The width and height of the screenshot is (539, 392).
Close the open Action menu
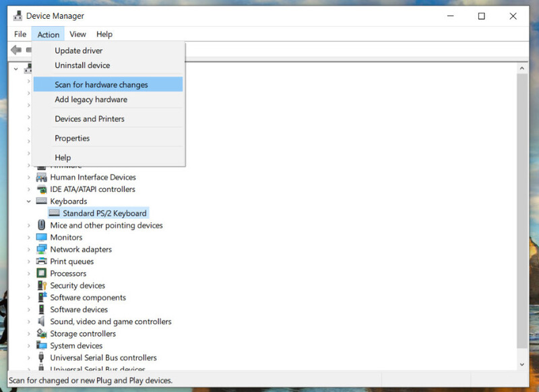coord(48,34)
